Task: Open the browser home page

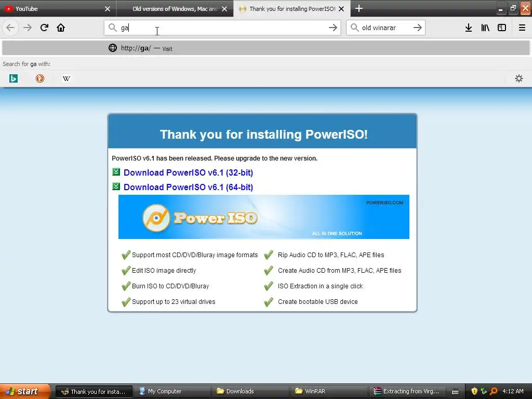Action: [x=61, y=28]
